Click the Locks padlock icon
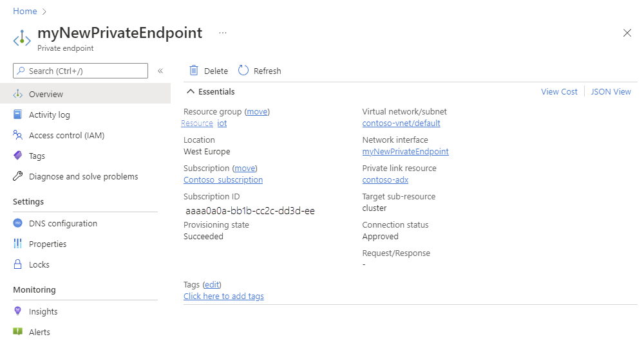 click(17, 264)
